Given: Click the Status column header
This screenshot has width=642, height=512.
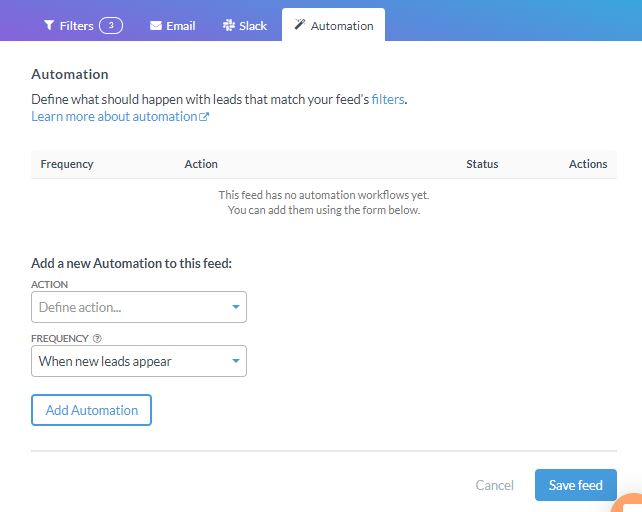Looking at the screenshot, I should point(482,164).
